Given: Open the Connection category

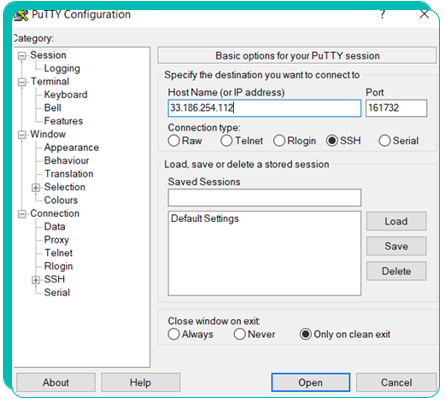Looking at the screenshot, I should (x=55, y=213).
